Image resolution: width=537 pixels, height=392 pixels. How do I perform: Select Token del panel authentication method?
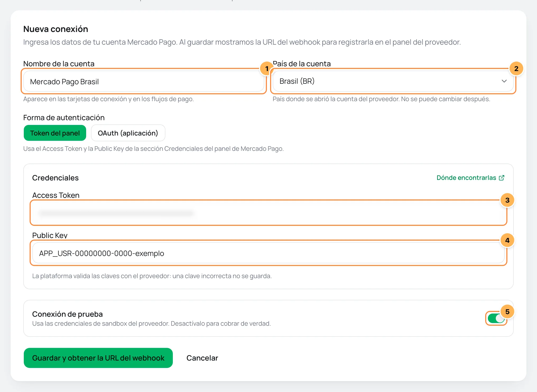click(x=55, y=133)
